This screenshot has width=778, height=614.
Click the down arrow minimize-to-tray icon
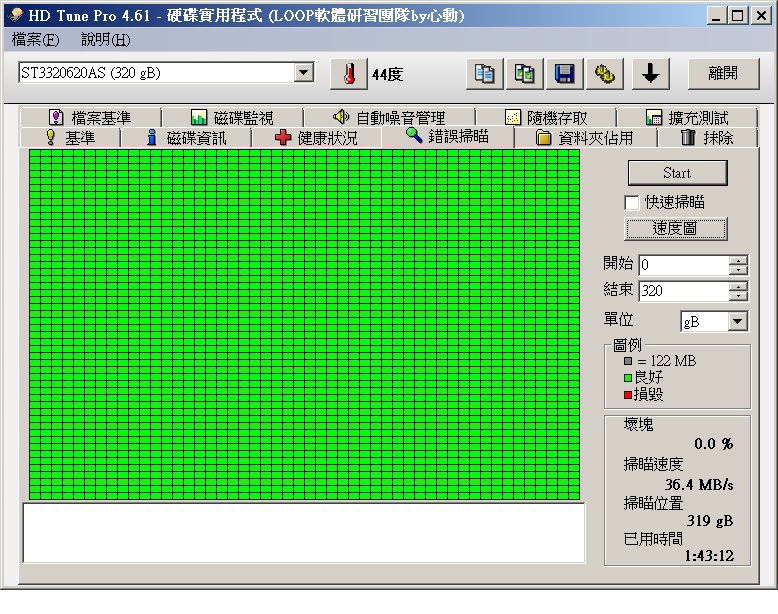pyautogui.click(x=650, y=74)
